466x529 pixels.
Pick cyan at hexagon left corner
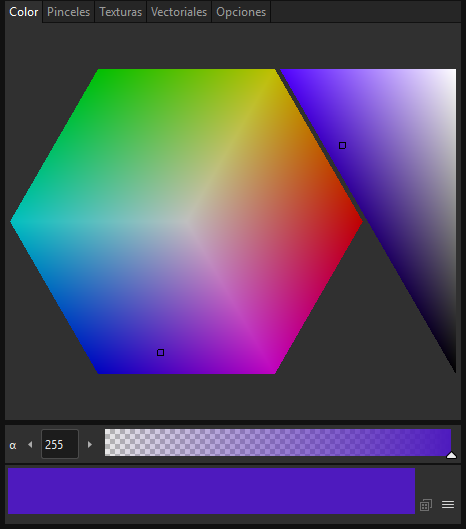point(13,222)
